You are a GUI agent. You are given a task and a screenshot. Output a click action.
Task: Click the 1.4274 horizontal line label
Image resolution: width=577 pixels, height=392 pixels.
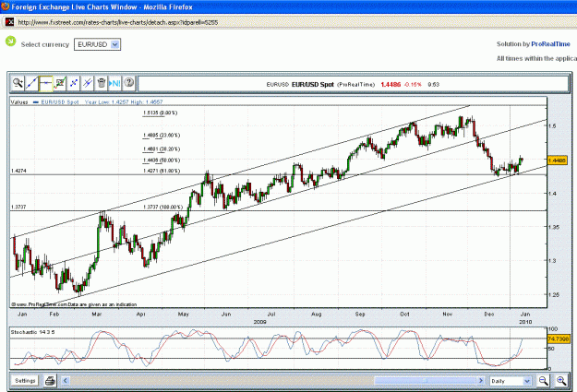pyautogui.click(x=18, y=171)
